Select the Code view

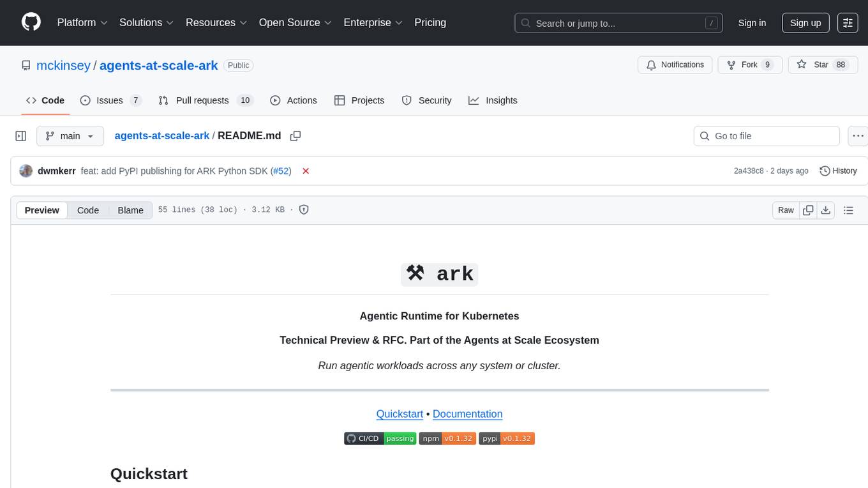[88, 210]
